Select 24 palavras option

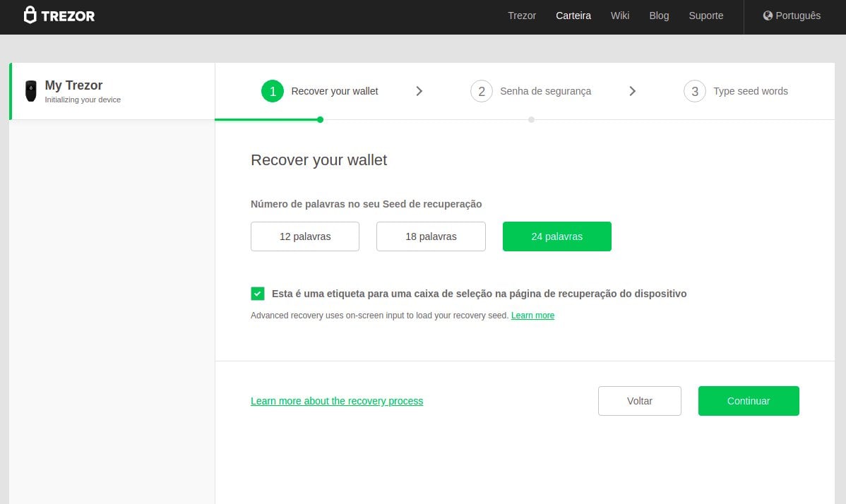click(556, 236)
